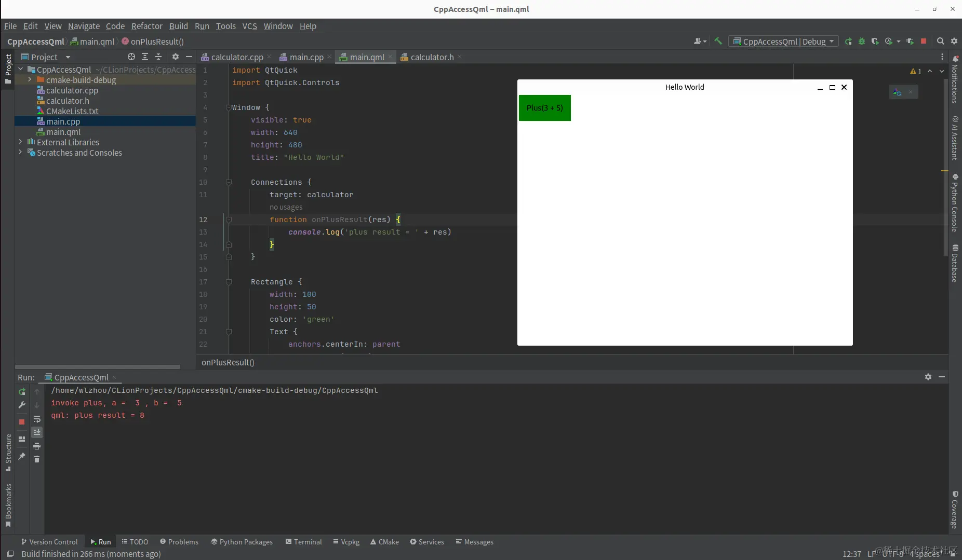Open Project panel options gear
Image resolution: width=962 pixels, height=560 pixels.
[x=176, y=57]
